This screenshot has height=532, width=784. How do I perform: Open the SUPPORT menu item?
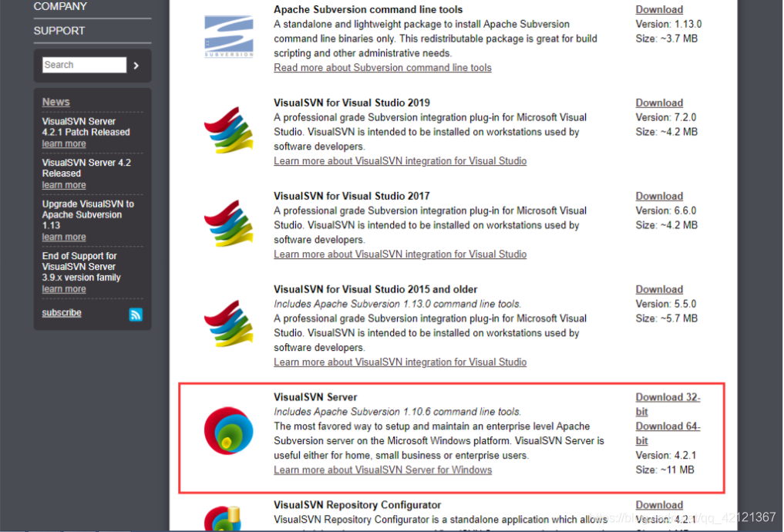tap(59, 31)
